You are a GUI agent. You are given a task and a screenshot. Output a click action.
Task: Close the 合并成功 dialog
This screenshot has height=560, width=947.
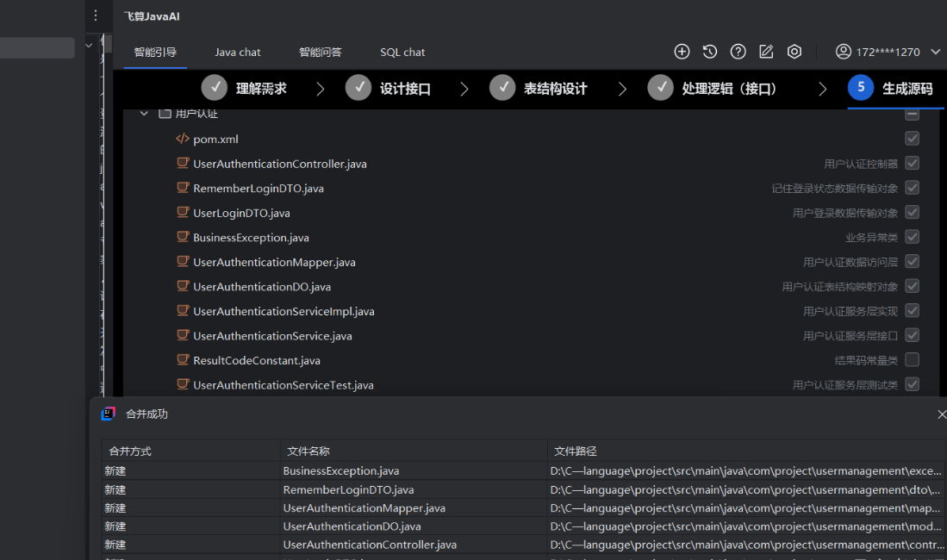click(x=941, y=414)
